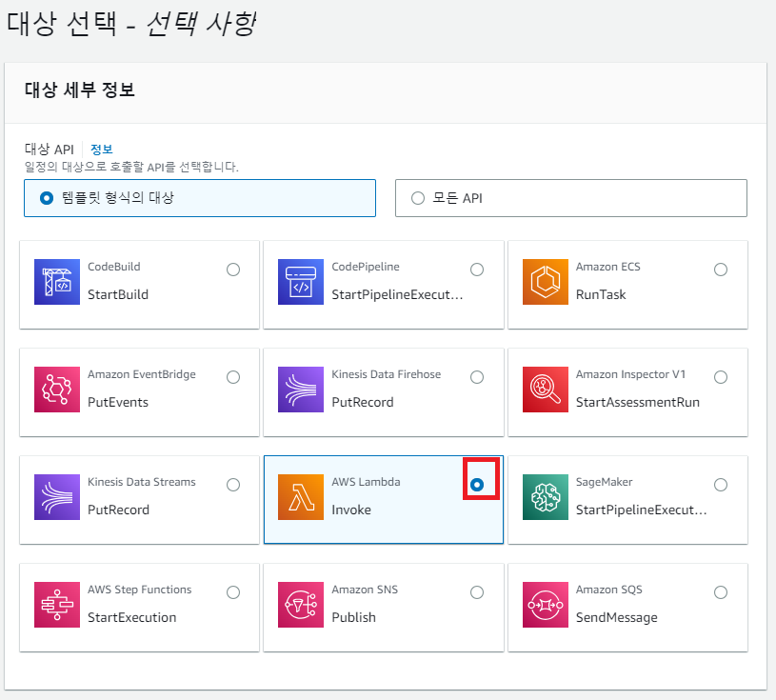Click the Kinesis Data Firehose icon
Image resolution: width=776 pixels, height=700 pixels.
[x=301, y=390]
